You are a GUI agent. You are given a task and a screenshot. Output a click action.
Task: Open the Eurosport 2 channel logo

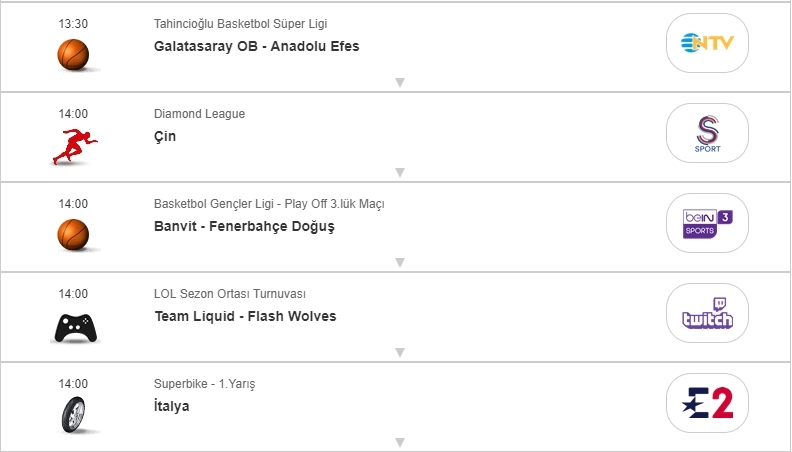pos(707,403)
